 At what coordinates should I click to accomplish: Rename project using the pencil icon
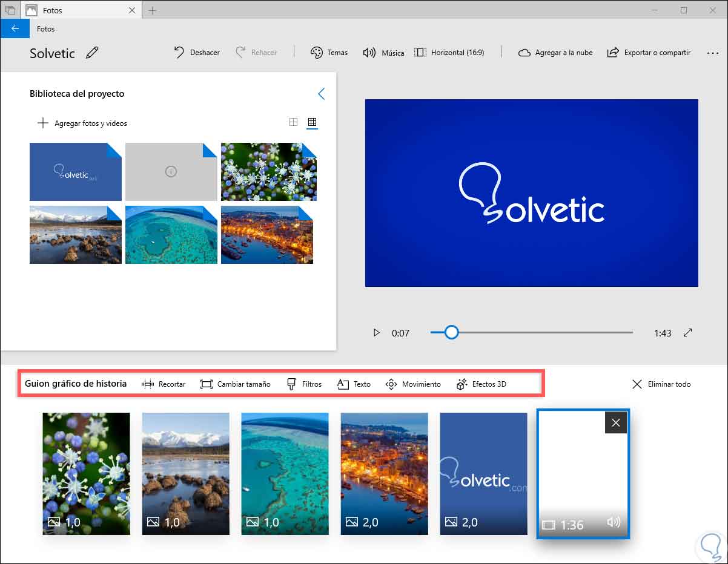coord(92,53)
